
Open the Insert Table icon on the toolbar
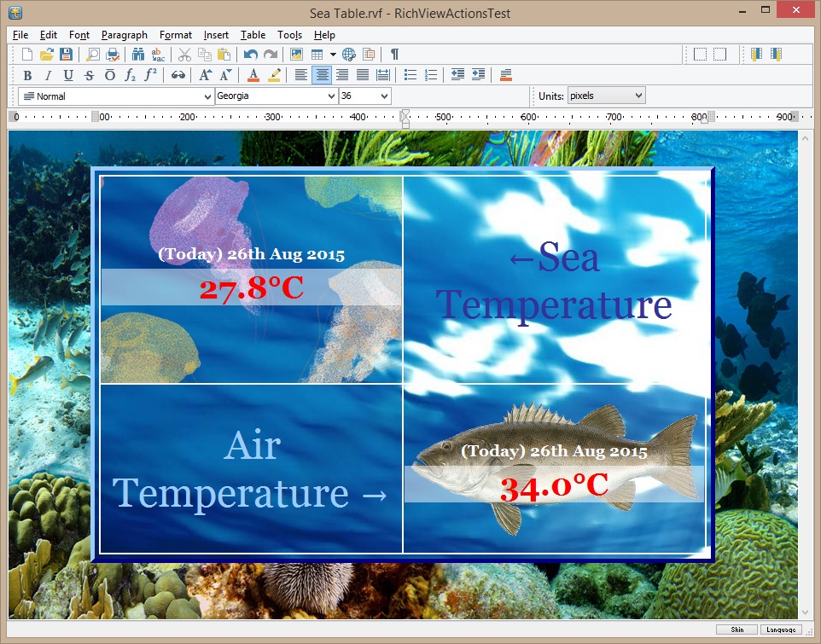point(316,54)
